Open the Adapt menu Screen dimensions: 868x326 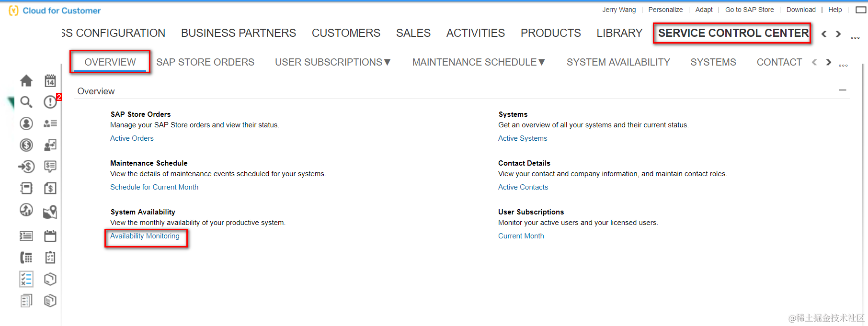click(x=704, y=10)
